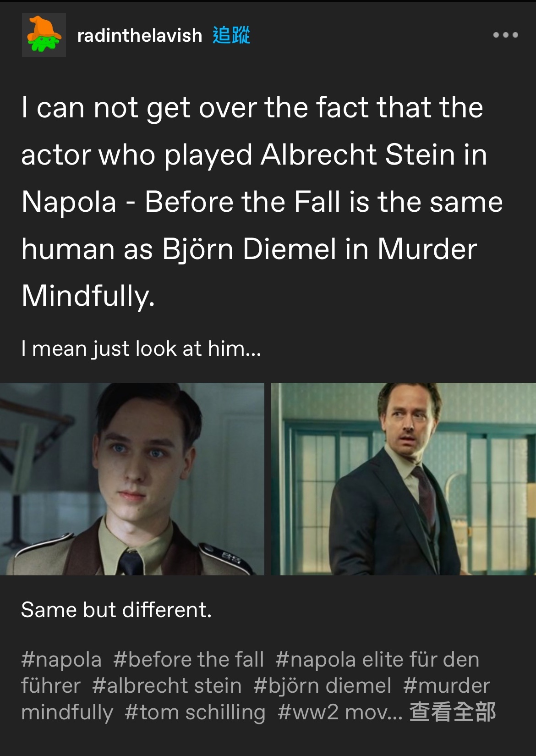Select the #björn diemel tag
The image size is (536, 756).
(x=323, y=686)
